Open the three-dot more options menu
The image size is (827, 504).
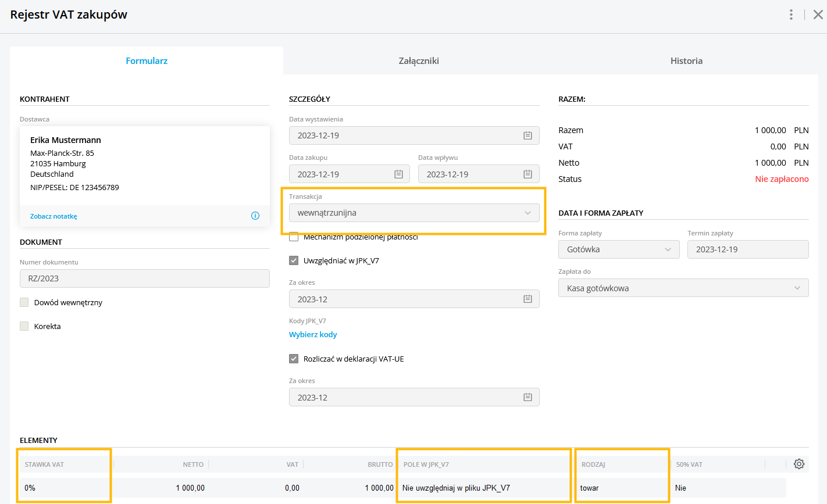(791, 15)
